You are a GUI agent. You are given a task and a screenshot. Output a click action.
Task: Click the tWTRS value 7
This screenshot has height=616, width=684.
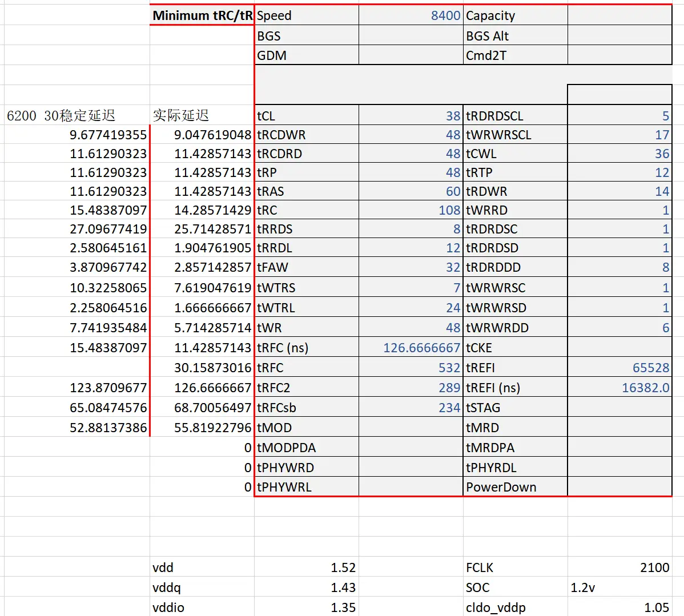[x=411, y=287]
